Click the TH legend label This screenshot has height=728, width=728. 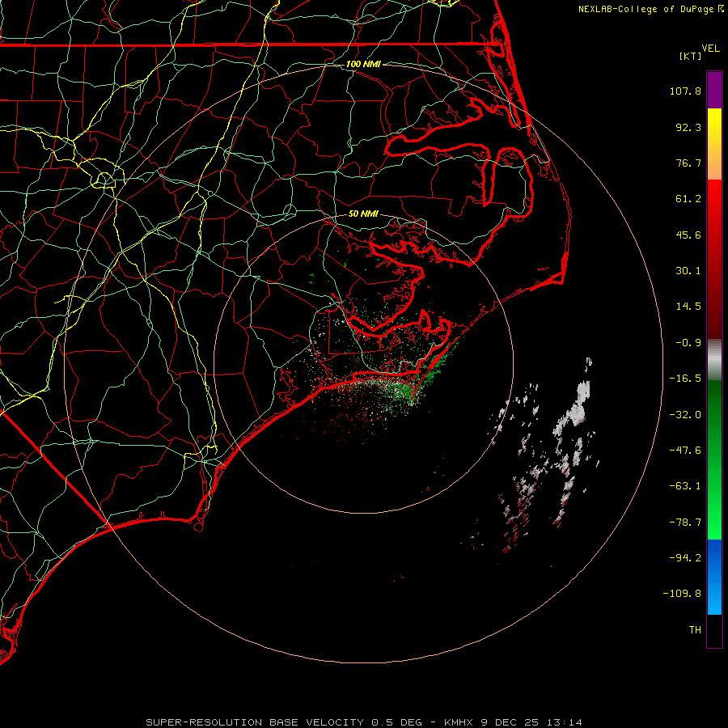[x=695, y=630]
